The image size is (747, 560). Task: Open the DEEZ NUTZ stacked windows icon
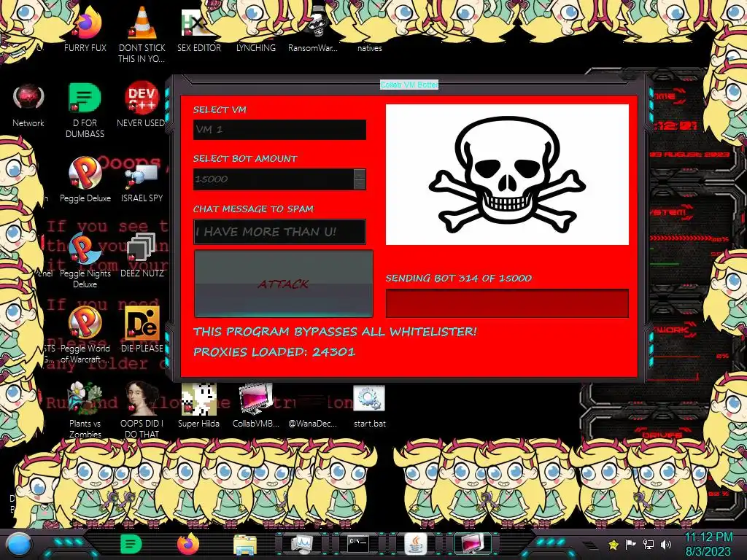pyautogui.click(x=142, y=254)
